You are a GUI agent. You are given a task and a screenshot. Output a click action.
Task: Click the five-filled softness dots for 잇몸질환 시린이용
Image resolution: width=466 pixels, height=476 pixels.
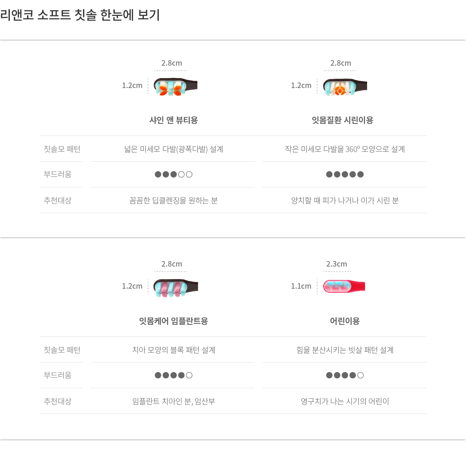(345, 174)
